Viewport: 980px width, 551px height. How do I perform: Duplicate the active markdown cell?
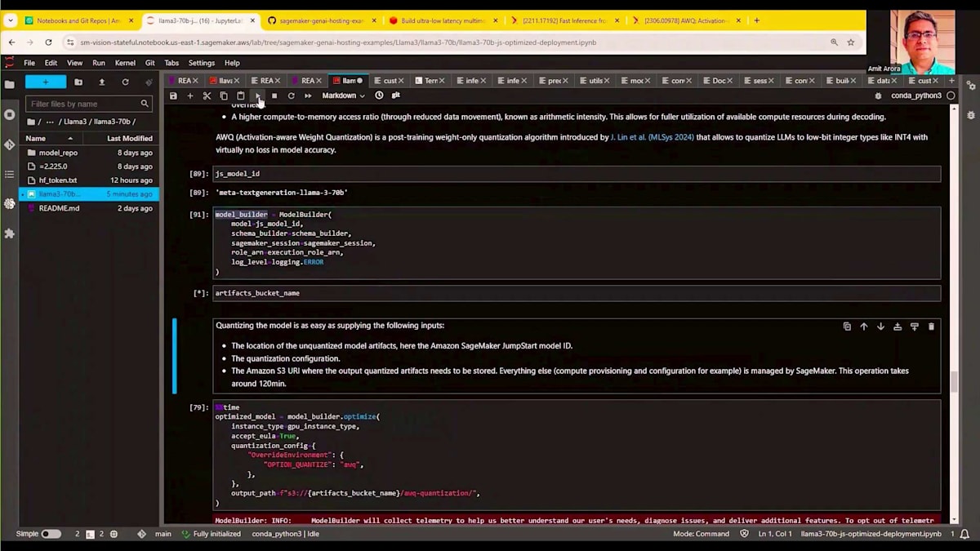847,327
